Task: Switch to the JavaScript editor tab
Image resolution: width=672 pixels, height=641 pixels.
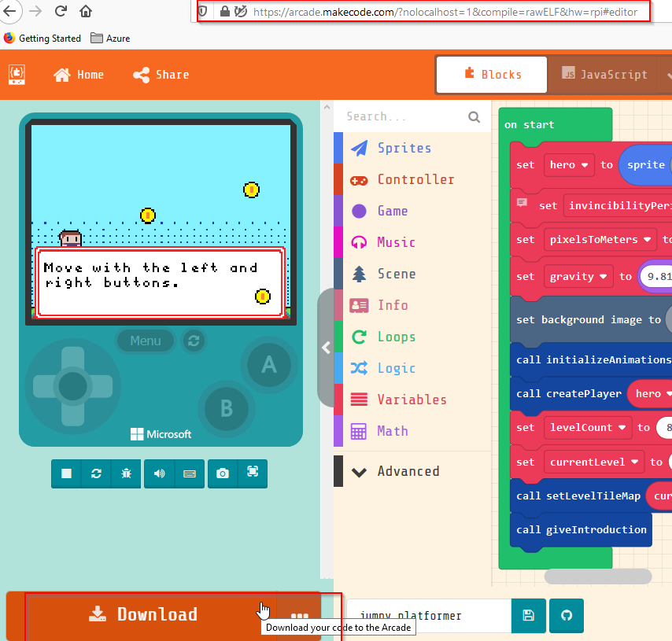Action: pos(604,75)
